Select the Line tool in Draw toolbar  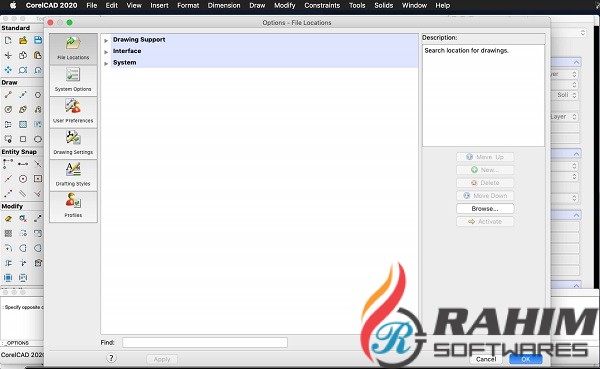[x=8, y=95]
